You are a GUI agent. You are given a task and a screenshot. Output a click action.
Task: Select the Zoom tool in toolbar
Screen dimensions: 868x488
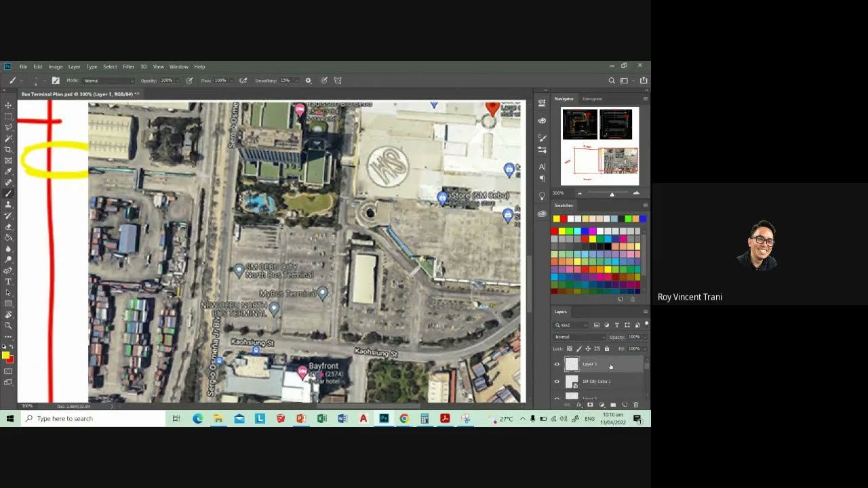[8, 325]
